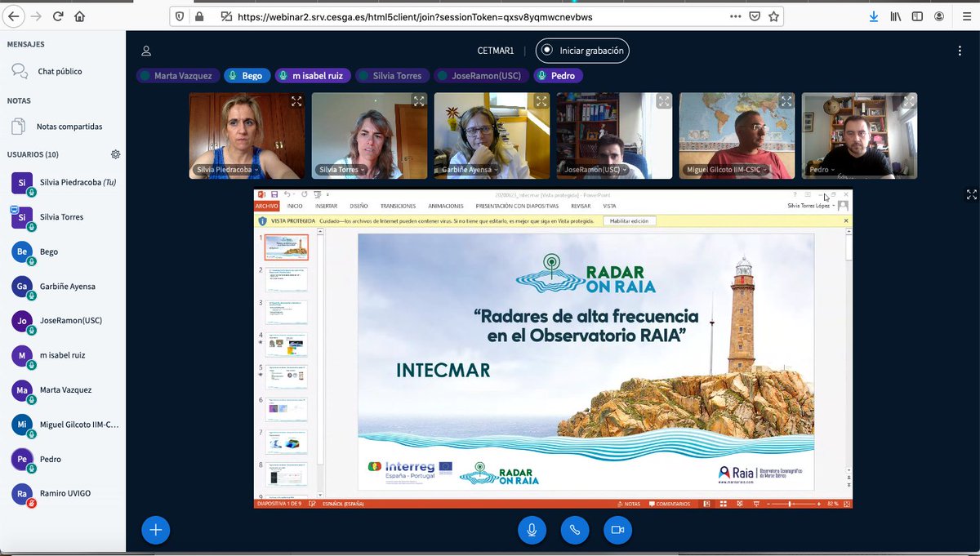
Task: Select m isabel ruiz talking indicator
Action: coord(313,76)
